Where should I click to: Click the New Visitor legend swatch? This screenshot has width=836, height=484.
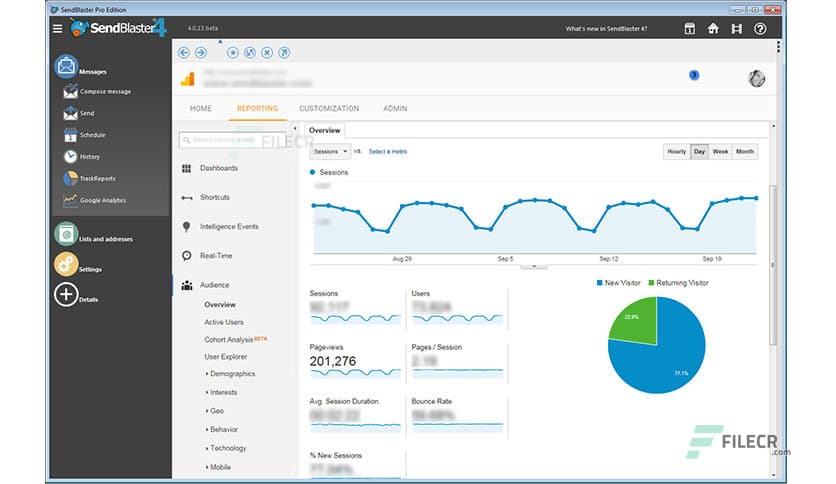[x=600, y=283]
